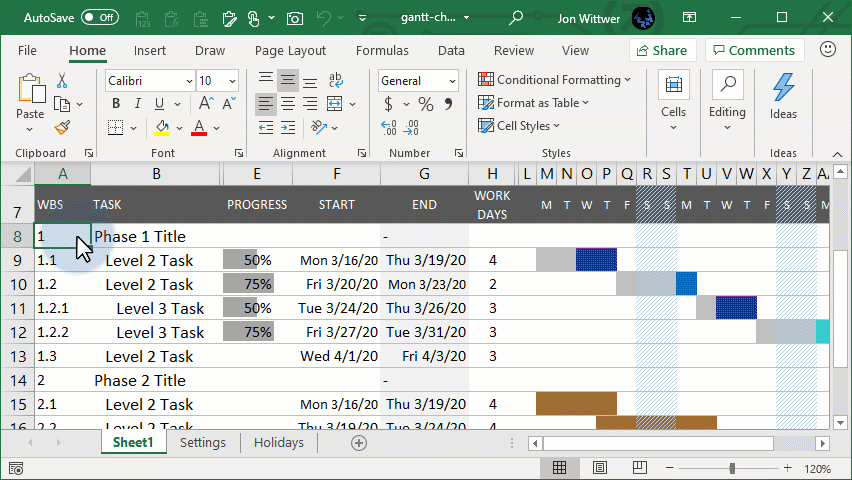Click the Ideas button
852x480 pixels.
click(x=783, y=96)
